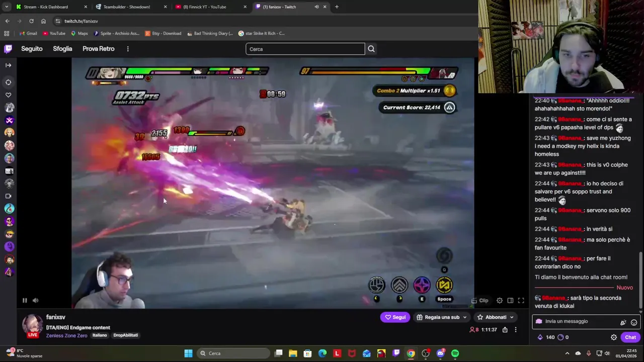This screenshot has width=644, height=362.
Task: Open the Seguito navigation item
Action: coord(32,49)
